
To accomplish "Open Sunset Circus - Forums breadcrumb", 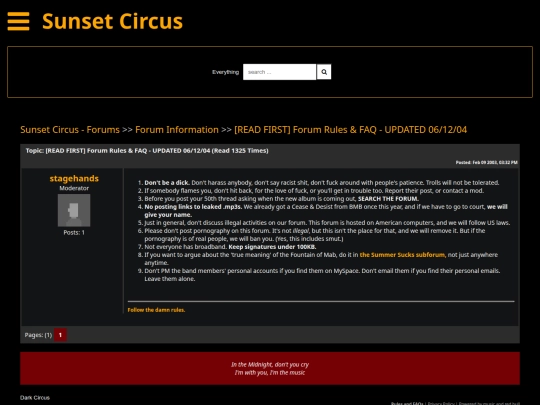I will coord(70,130).
